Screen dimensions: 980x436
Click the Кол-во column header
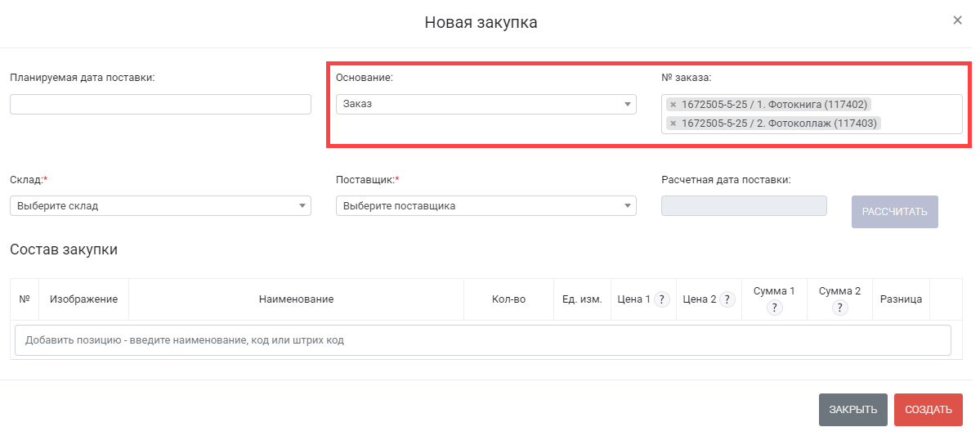pos(508,299)
